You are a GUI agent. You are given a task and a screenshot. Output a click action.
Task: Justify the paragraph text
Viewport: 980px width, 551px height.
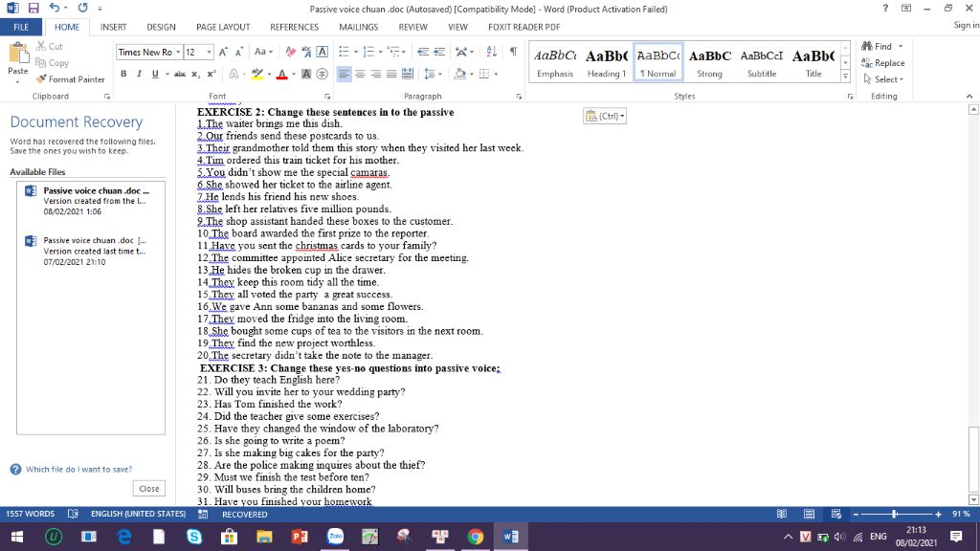pyautogui.click(x=391, y=74)
